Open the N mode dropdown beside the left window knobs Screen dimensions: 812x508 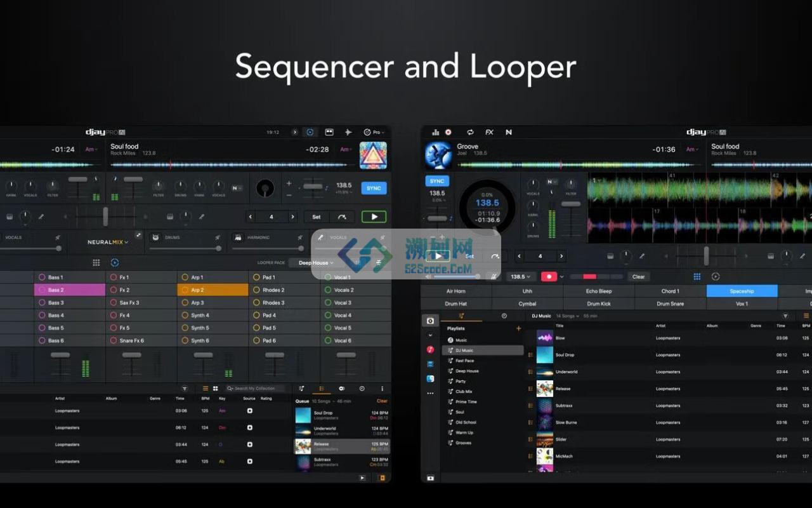[237, 188]
